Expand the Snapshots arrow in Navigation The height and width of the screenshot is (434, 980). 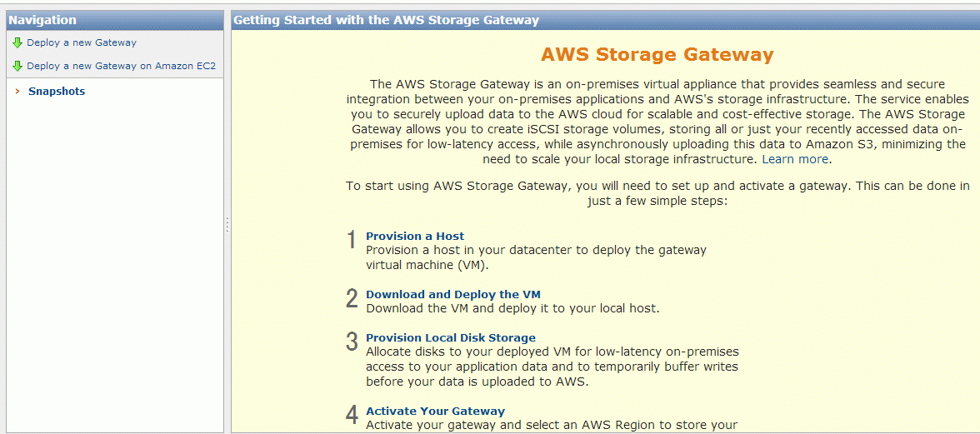pos(17,92)
